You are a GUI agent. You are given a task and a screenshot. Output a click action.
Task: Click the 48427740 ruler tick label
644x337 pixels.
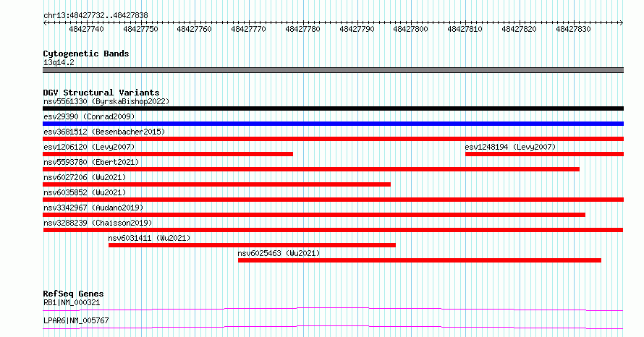86,29
